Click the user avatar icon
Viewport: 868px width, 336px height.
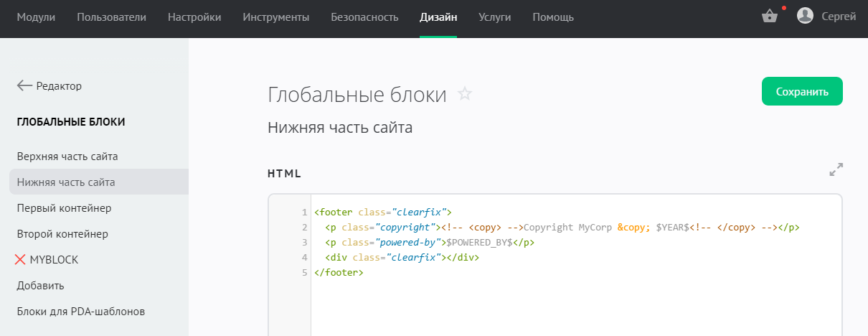click(x=805, y=16)
